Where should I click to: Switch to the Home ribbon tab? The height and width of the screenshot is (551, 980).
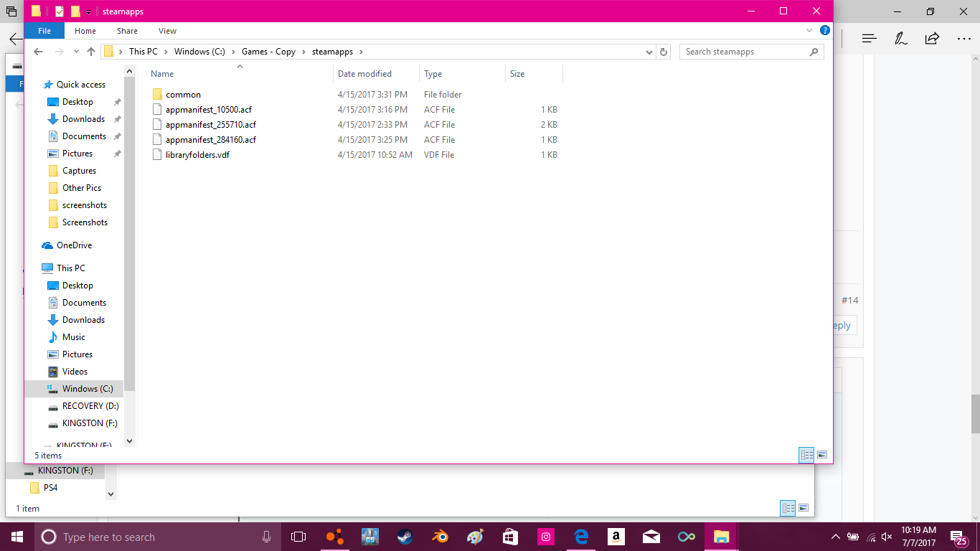85,31
